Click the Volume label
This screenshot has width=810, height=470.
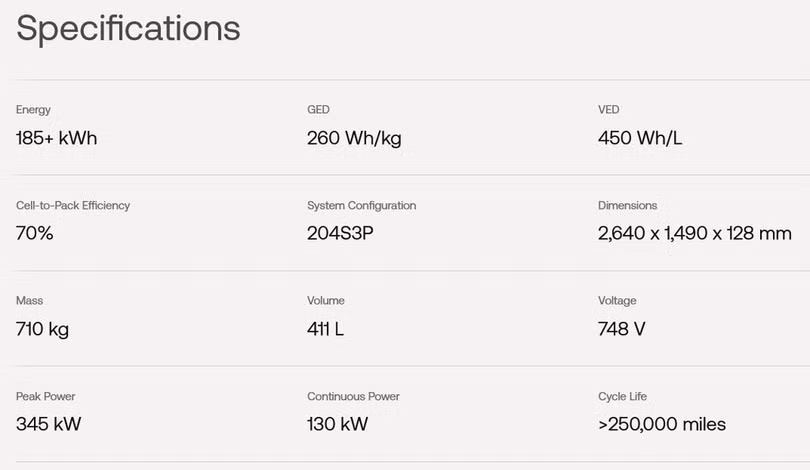[x=326, y=301]
